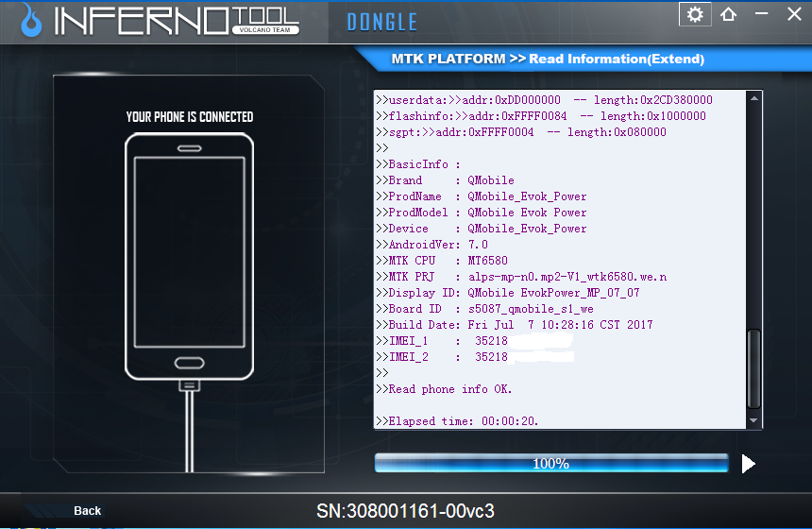This screenshot has width=812, height=529.
Task: Go to home via house icon
Action: (x=728, y=14)
